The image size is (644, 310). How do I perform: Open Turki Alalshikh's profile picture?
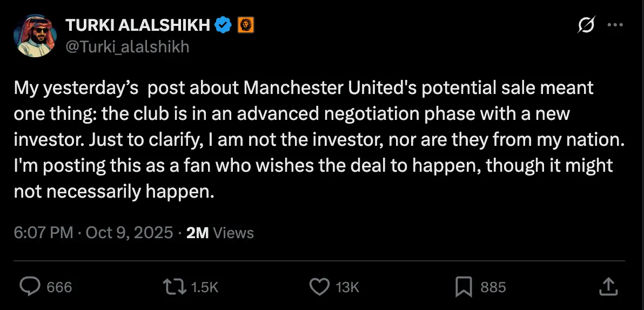tap(35, 36)
